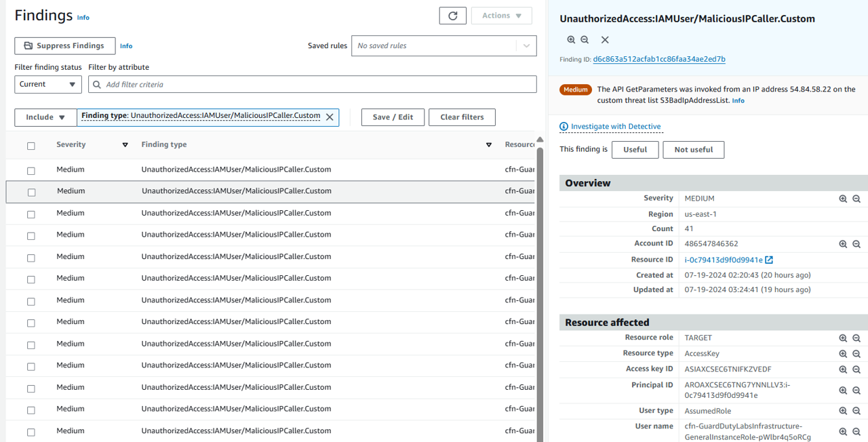Open the Include filter mode dropdown
Image resolution: width=868 pixels, height=442 pixels.
45,117
